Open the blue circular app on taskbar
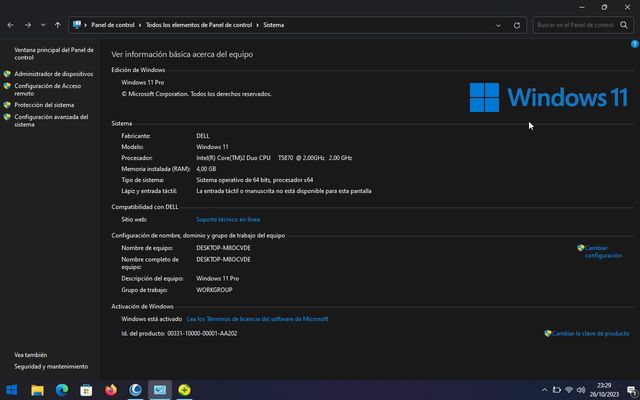Viewport: 640px width, 400px height. coord(135,390)
